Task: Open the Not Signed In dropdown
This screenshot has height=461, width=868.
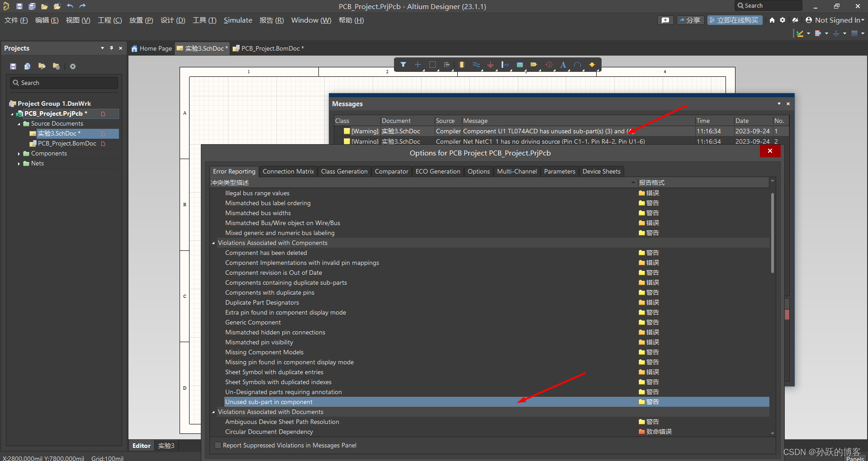Action: (x=835, y=20)
